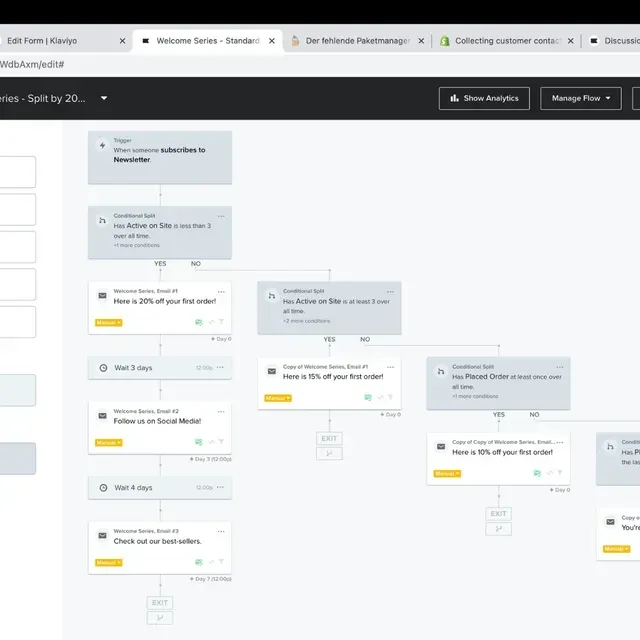Select the Welcome Series - Standard tab
The width and height of the screenshot is (640, 640).
[x=208, y=41]
